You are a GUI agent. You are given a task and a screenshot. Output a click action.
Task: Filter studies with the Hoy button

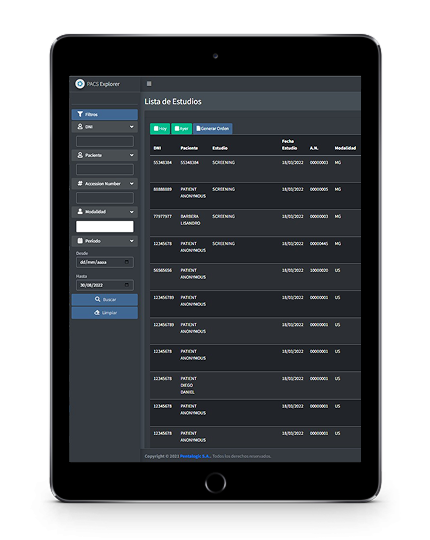(x=160, y=128)
